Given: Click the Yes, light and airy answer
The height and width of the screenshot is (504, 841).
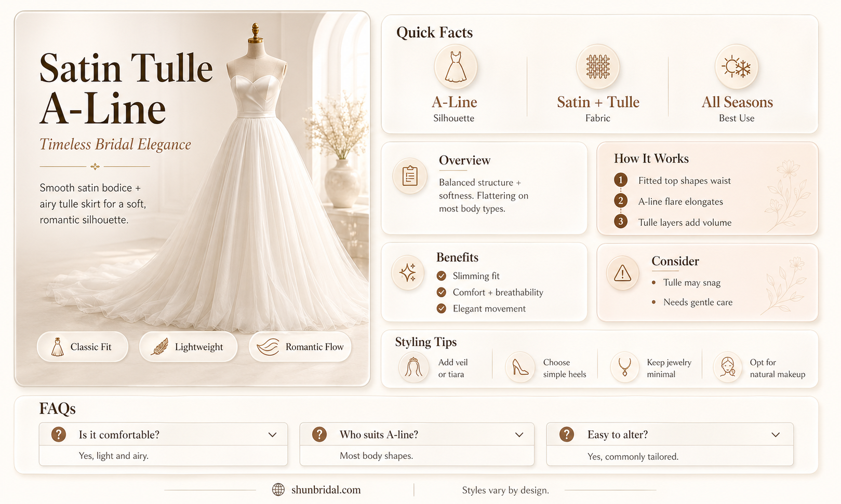Looking at the screenshot, I should (x=114, y=456).
